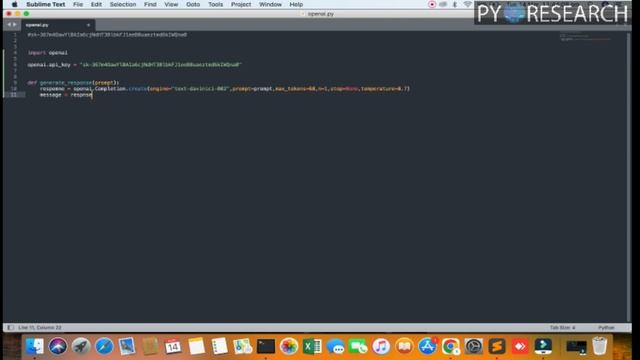Open Launchpad rocket icon
The height and width of the screenshot is (360, 640).
(81, 347)
